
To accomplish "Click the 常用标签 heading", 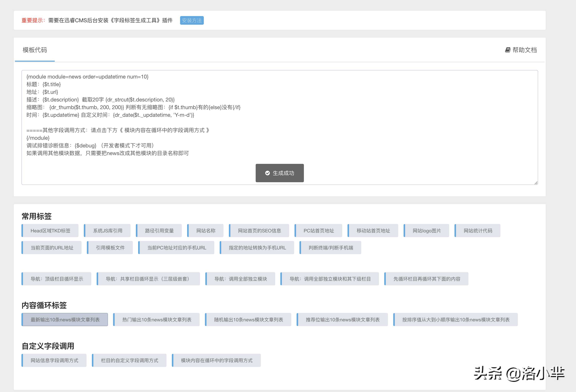I will tap(36, 216).
